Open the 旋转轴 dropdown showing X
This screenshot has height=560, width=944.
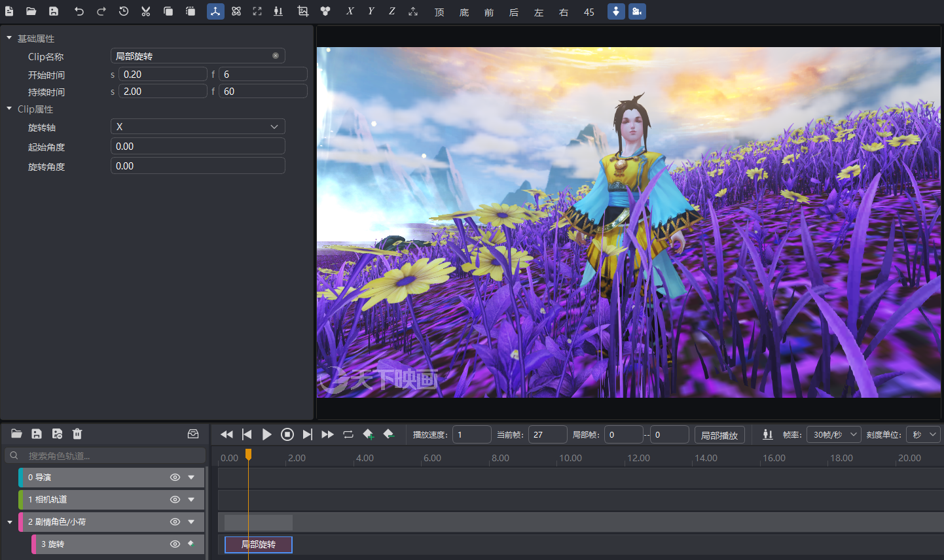198,126
